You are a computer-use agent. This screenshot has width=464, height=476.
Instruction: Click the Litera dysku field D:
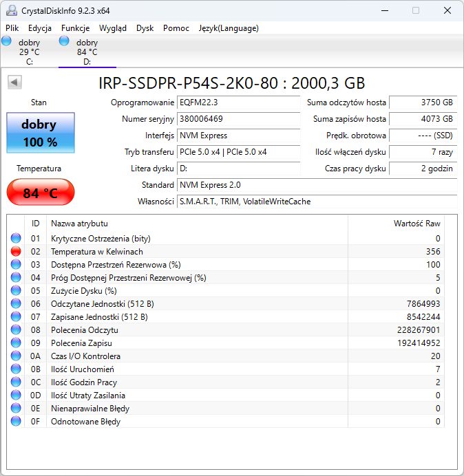238,168
